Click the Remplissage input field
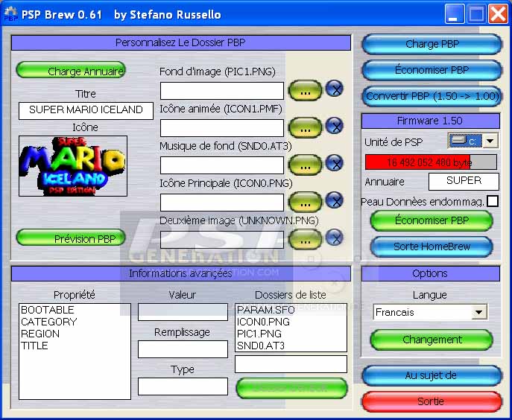 tap(183, 349)
